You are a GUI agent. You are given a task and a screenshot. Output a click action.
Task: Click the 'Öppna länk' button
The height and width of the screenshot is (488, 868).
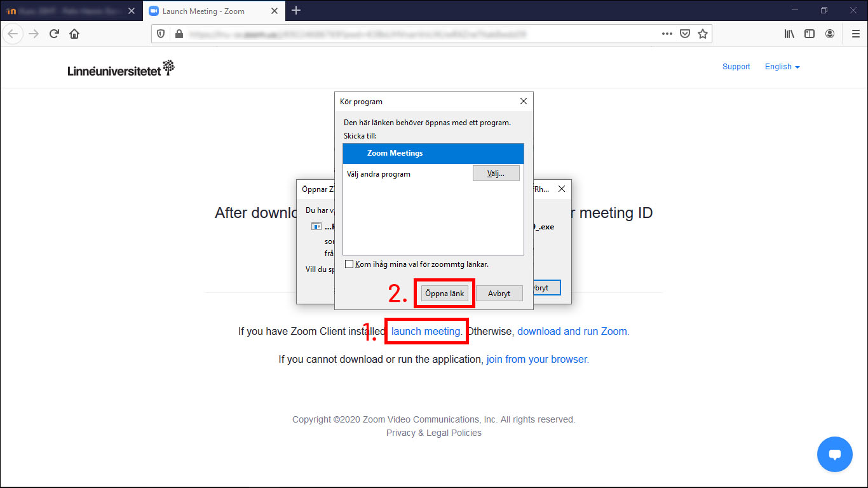[445, 294]
